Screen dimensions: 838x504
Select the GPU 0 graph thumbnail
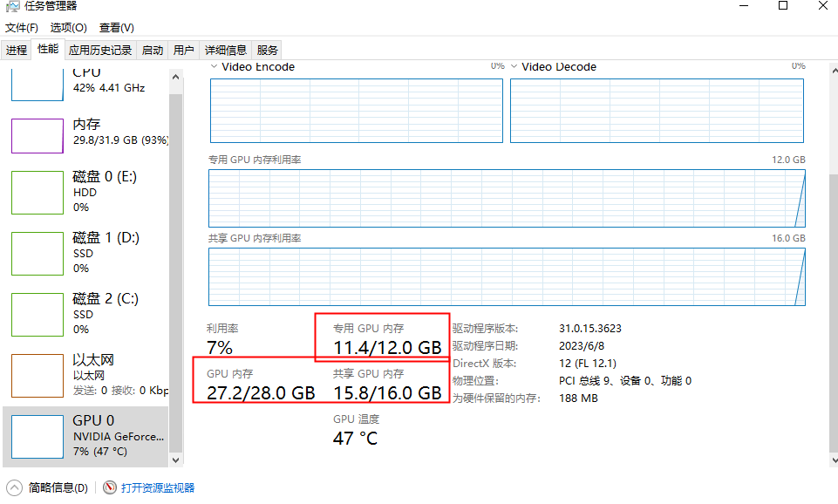click(37, 436)
